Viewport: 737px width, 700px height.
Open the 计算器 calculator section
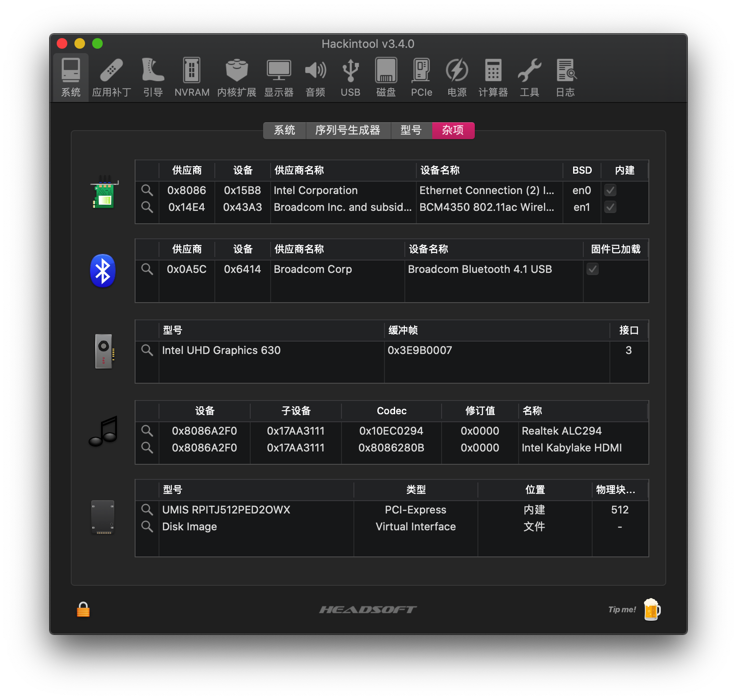tap(493, 78)
